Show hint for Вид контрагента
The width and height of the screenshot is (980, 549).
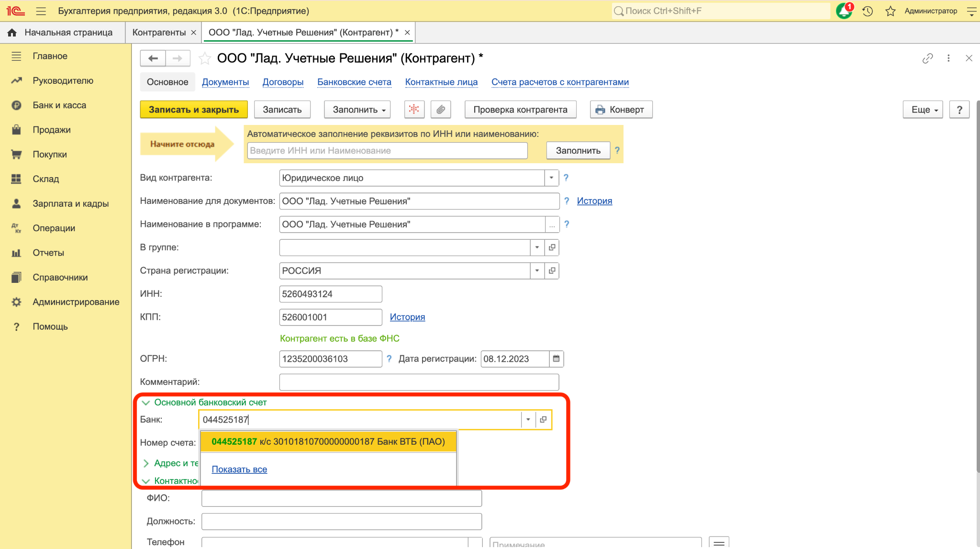coord(566,178)
